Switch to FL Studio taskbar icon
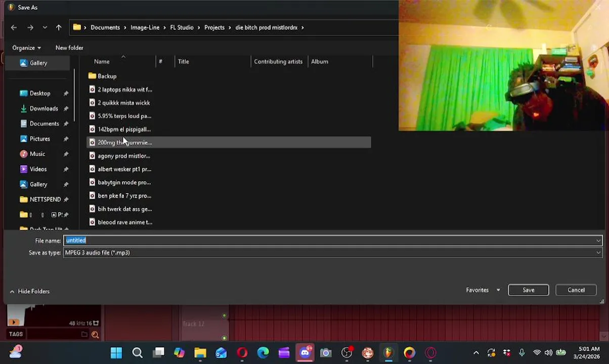 (388, 353)
